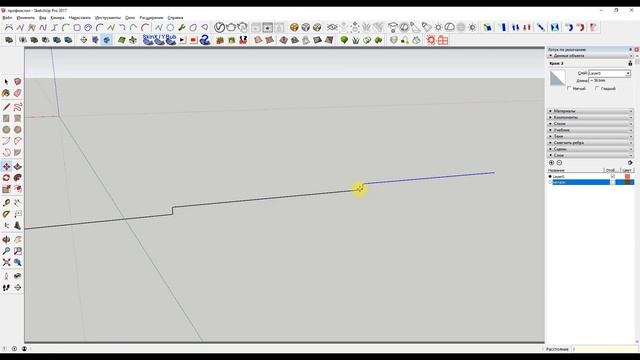Pick the Protractor tool

click(x=6, y=214)
